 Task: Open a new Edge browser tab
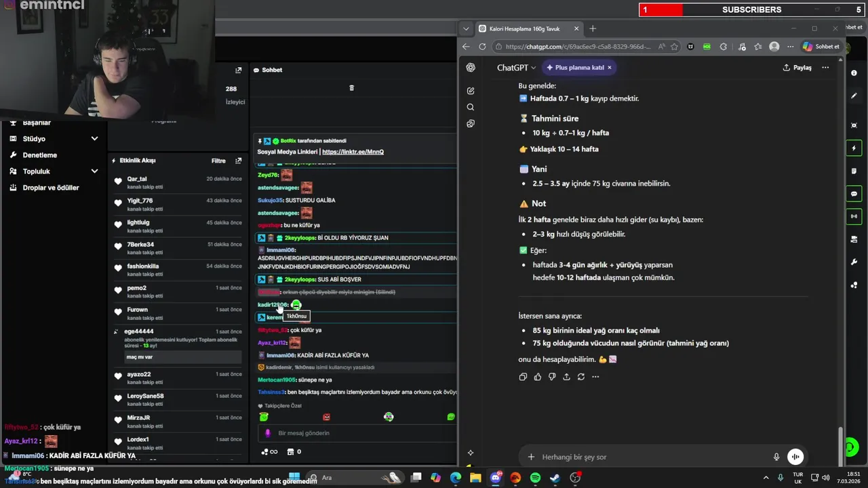pos(593,28)
